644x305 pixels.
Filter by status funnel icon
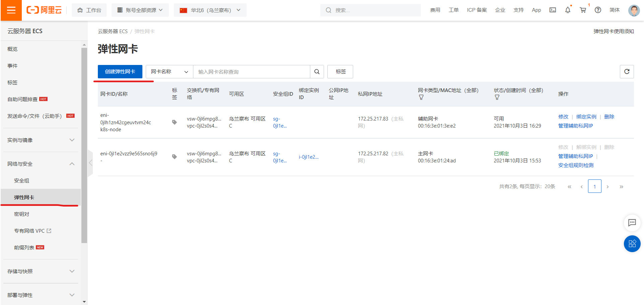[x=497, y=97]
